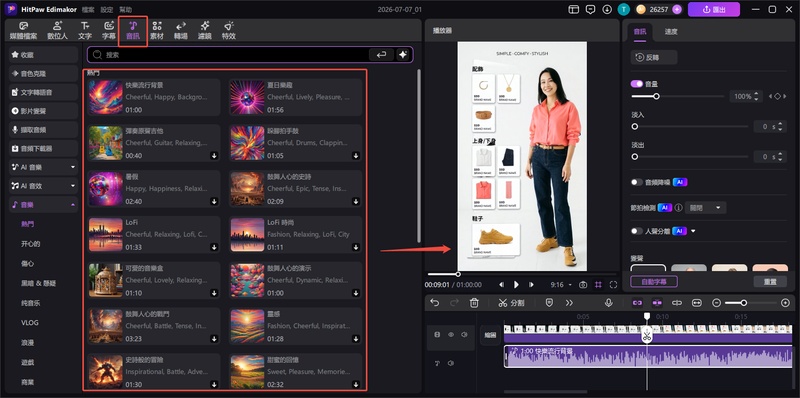Play the preview video

coord(516,285)
